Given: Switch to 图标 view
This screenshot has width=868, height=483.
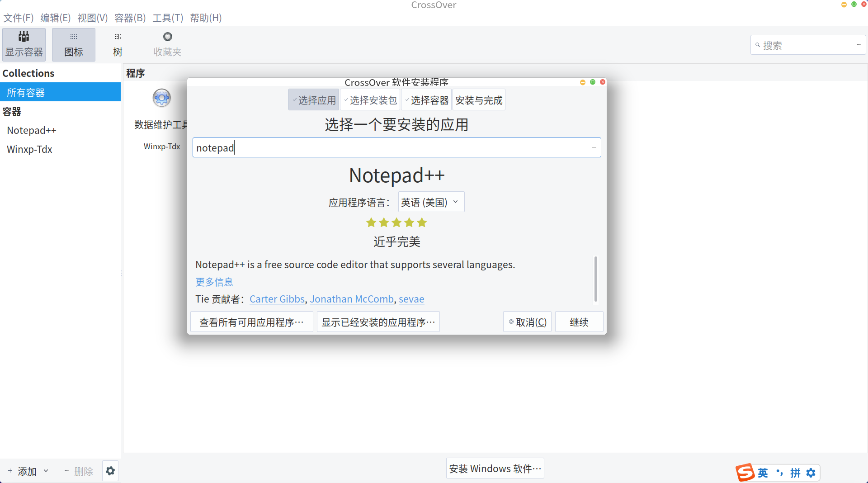Looking at the screenshot, I should point(73,44).
